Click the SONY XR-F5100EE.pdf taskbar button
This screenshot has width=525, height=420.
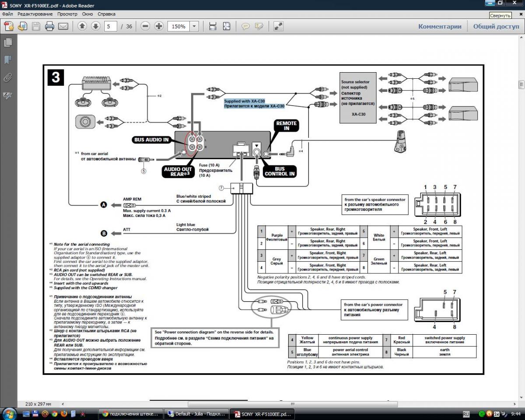point(262,414)
